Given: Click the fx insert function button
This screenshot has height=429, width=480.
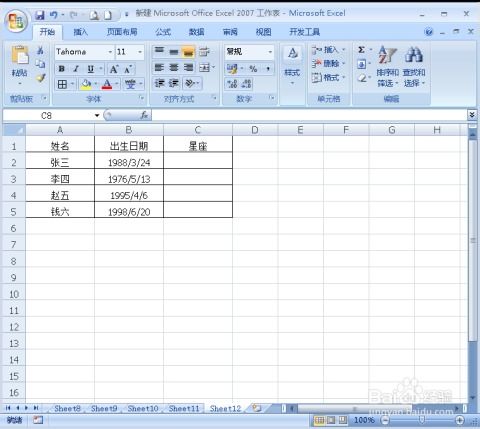Looking at the screenshot, I should coord(144,115).
